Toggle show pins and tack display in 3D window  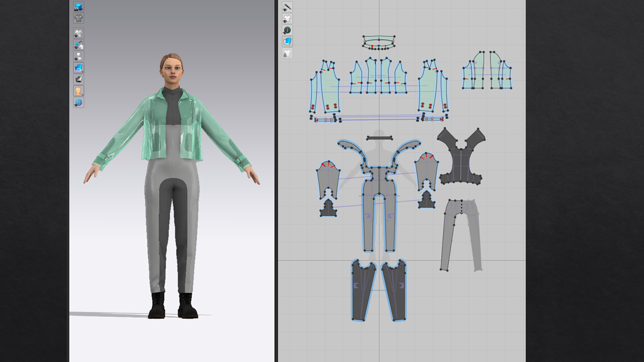[x=78, y=45]
